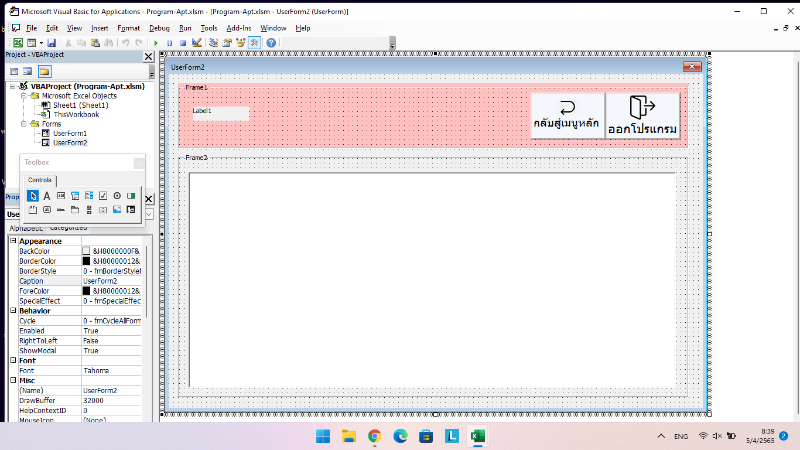Pick the CheckBox control in Toolbox
This screenshot has width=800, height=450.
pyautogui.click(x=103, y=195)
